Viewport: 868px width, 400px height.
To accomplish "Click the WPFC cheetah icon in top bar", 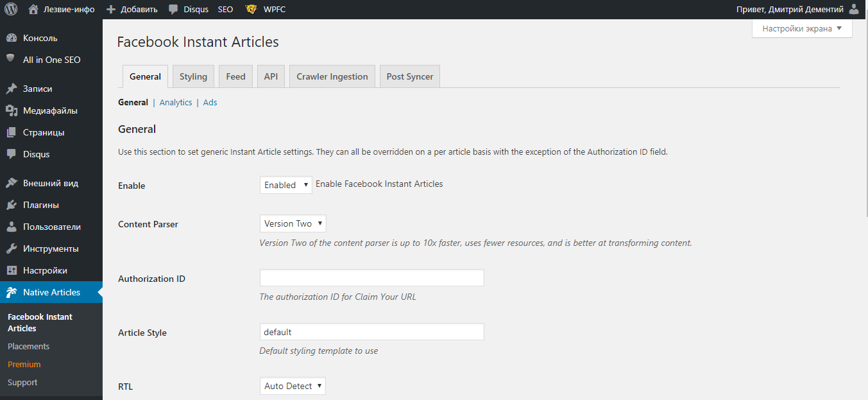I will (x=251, y=10).
